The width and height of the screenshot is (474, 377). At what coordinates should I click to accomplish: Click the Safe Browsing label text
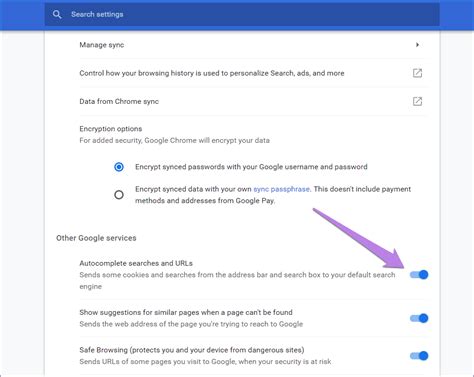pos(192,350)
